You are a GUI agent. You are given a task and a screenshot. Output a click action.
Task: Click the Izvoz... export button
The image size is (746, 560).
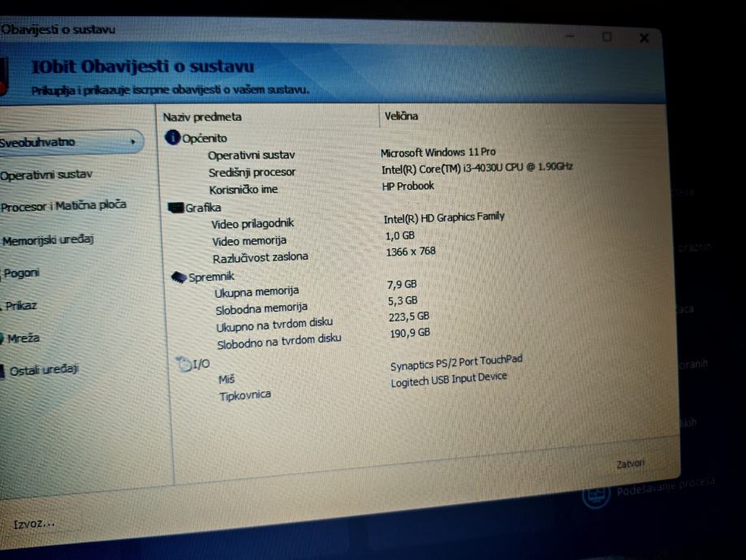tap(34, 523)
